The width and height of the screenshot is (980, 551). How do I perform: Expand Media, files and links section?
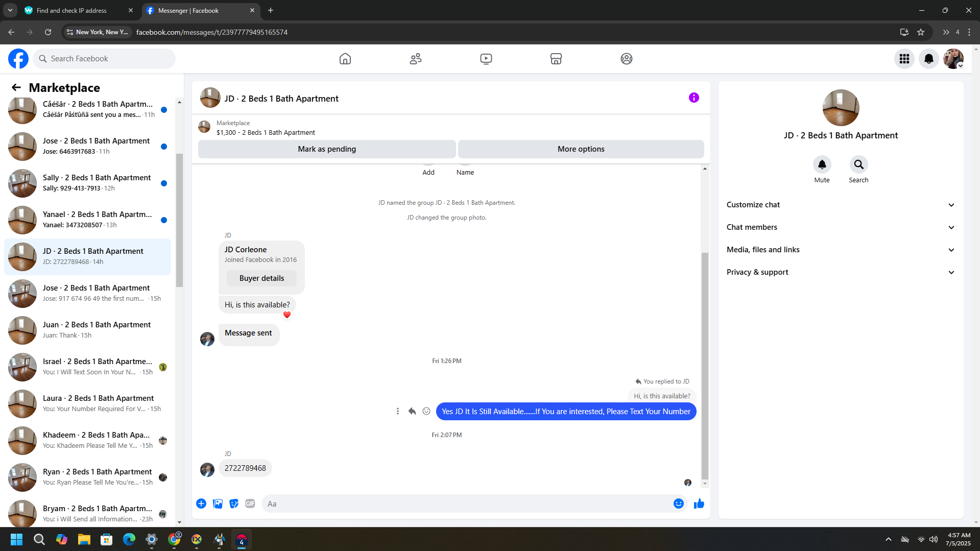pos(841,250)
